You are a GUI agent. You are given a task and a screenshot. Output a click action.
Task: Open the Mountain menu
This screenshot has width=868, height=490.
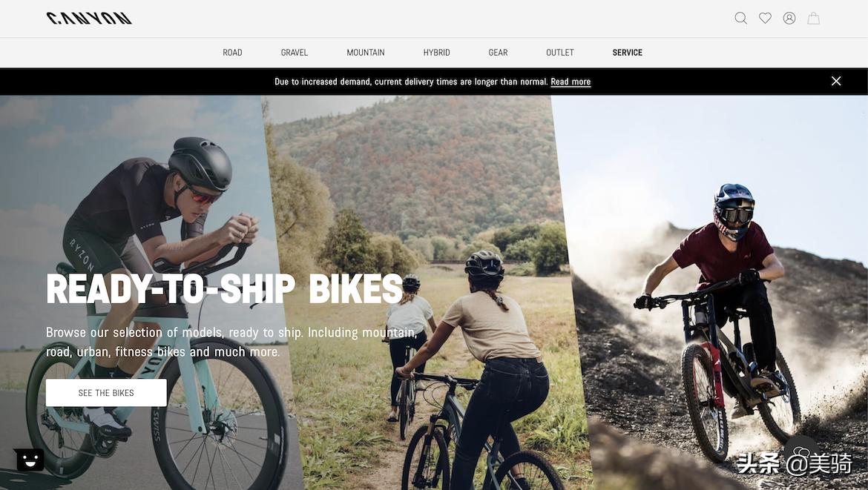click(365, 53)
